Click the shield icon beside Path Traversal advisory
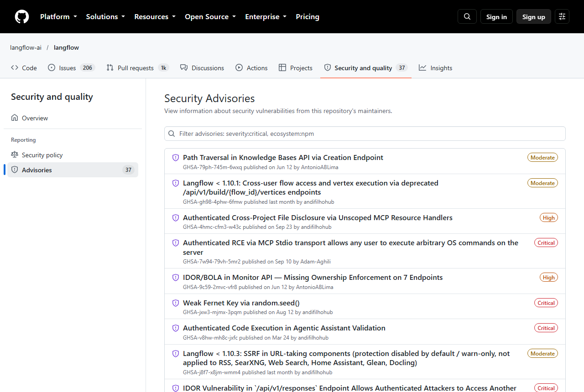This screenshot has height=392, width=584. tap(176, 158)
